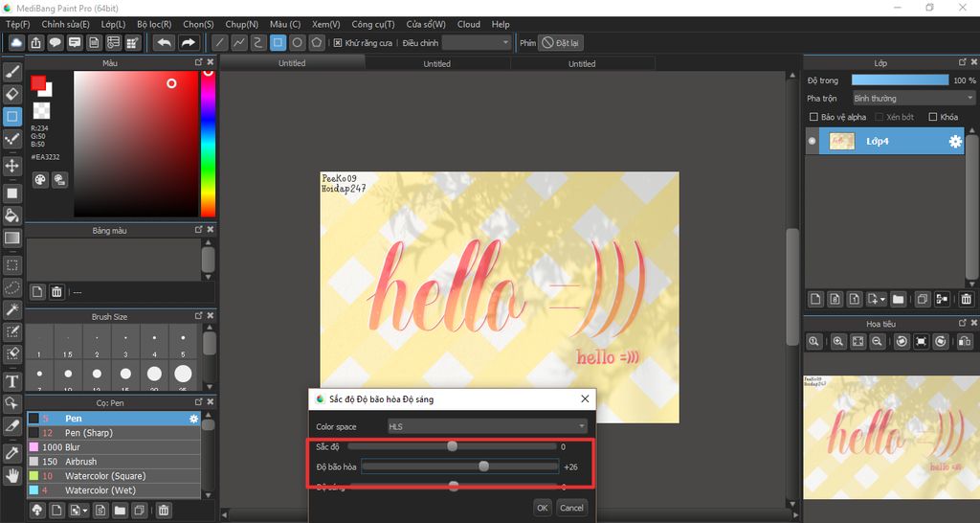Select the Gradient tool

click(x=11, y=238)
